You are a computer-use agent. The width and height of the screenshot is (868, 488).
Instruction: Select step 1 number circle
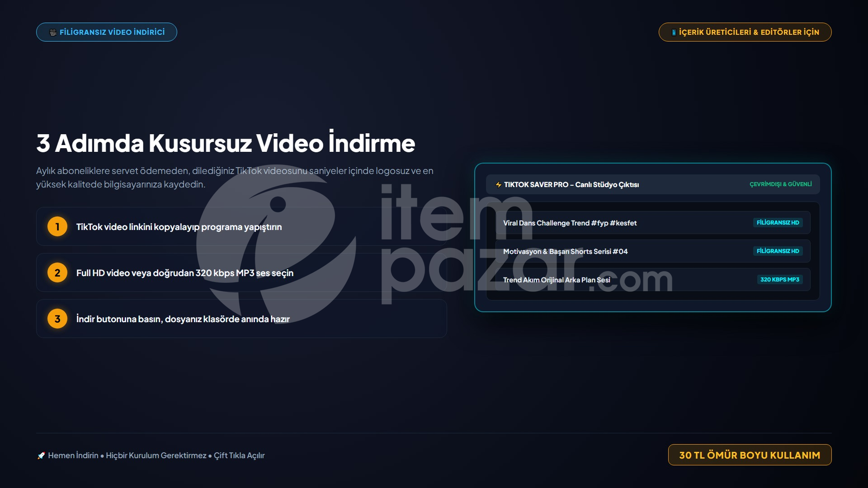(57, 227)
